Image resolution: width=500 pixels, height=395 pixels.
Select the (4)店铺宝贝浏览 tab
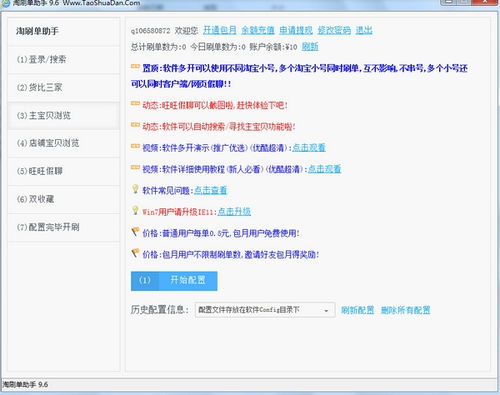point(64,143)
